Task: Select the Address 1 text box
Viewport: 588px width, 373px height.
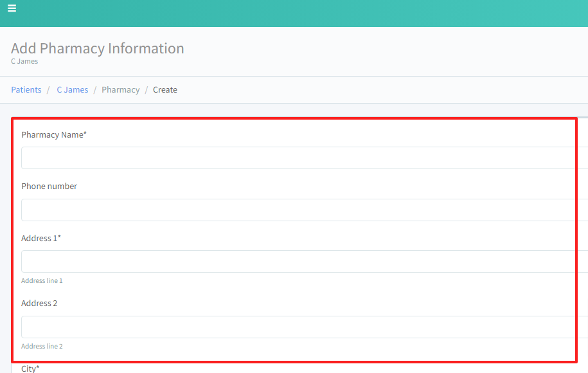Action: [x=302, y=262]
